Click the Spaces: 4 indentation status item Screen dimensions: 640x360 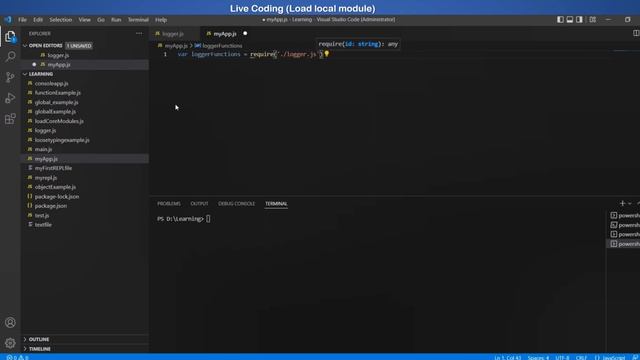pos(538,358)
